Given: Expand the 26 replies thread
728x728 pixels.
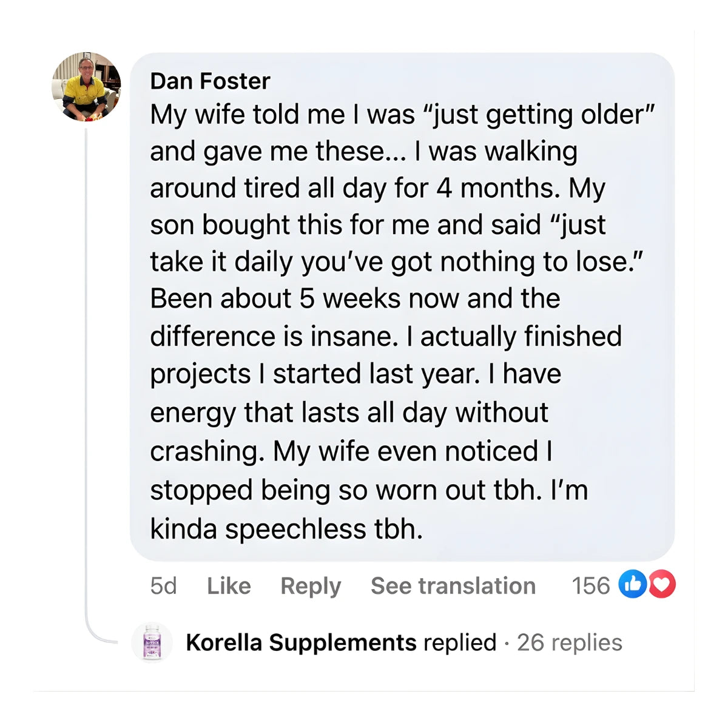Looking at the screenshot, I should tap(569, 642).
